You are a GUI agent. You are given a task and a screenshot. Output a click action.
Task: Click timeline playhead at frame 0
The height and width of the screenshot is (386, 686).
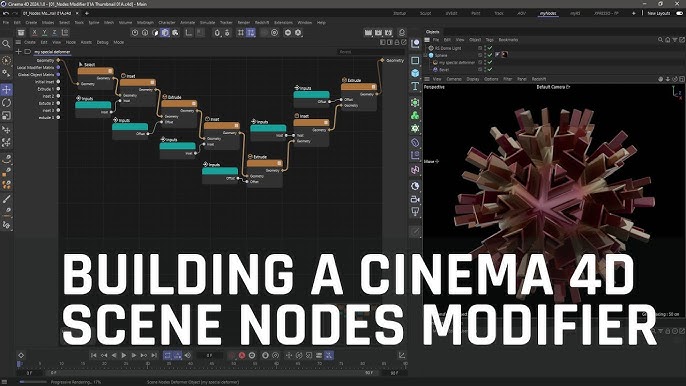pos(19,364)
